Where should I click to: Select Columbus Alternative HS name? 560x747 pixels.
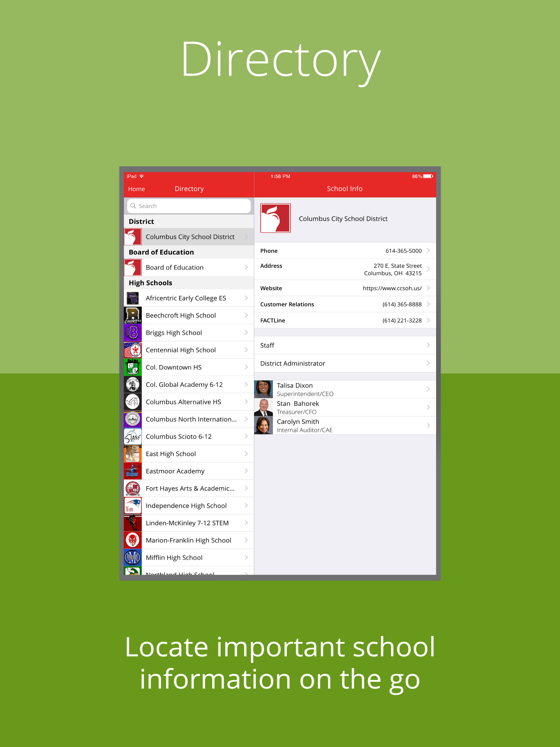[x=183, y=402]
